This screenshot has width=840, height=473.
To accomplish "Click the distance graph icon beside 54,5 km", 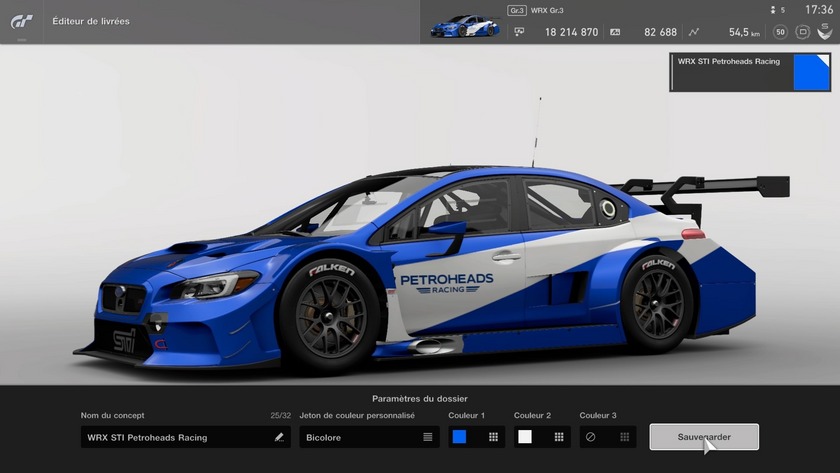I will 693,32.
